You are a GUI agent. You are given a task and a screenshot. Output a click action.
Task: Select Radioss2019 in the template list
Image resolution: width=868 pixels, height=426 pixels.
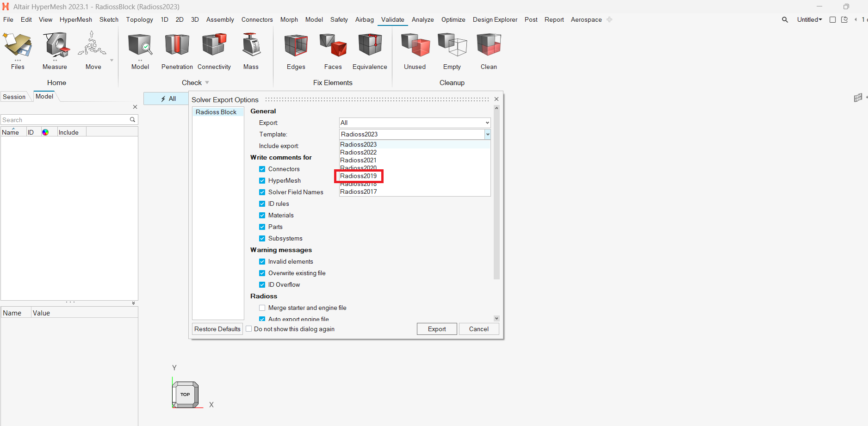(415, 176)
